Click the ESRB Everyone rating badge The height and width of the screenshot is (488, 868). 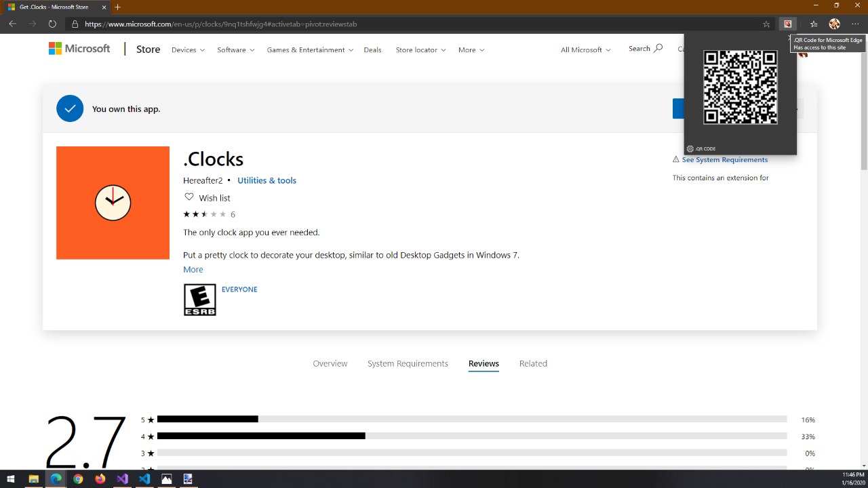[200, 300]
